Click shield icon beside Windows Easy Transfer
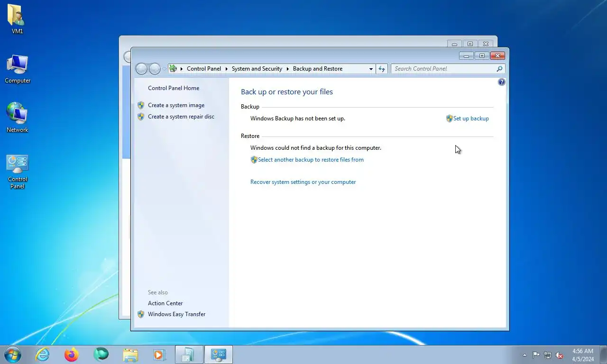 pos(141,314)
